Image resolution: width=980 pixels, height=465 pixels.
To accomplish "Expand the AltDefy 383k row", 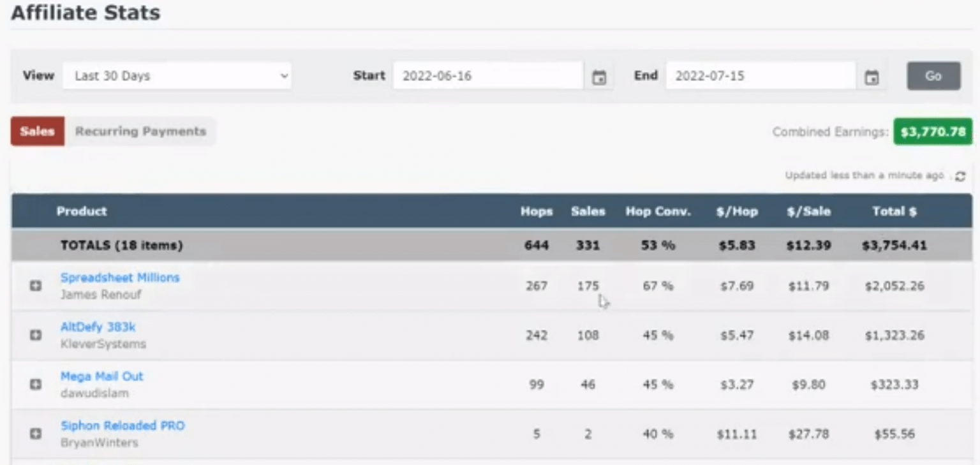I will [x=36, y=335].
